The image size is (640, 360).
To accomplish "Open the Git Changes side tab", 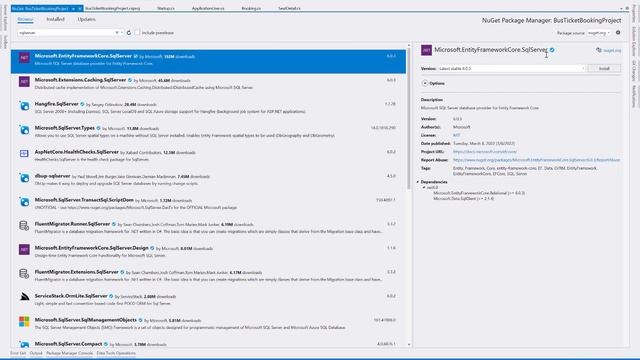I will coord(634,71).
